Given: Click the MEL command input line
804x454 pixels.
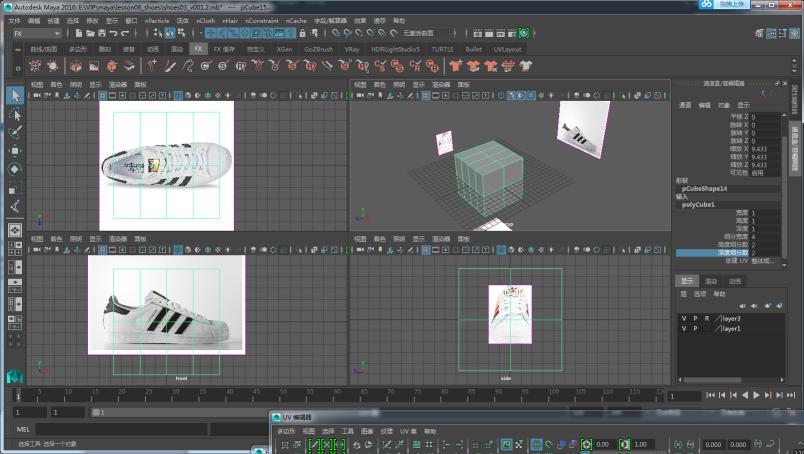Looking at the screenshot, I should click(122, 429).
